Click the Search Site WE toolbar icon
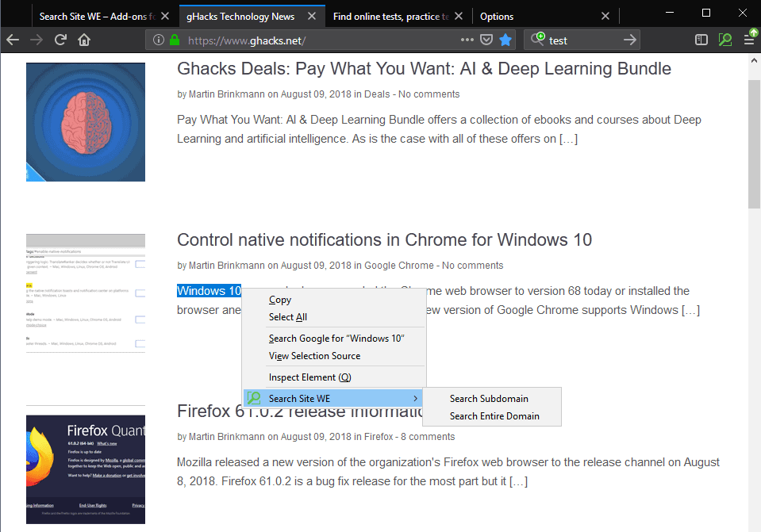 coord(724,39)
